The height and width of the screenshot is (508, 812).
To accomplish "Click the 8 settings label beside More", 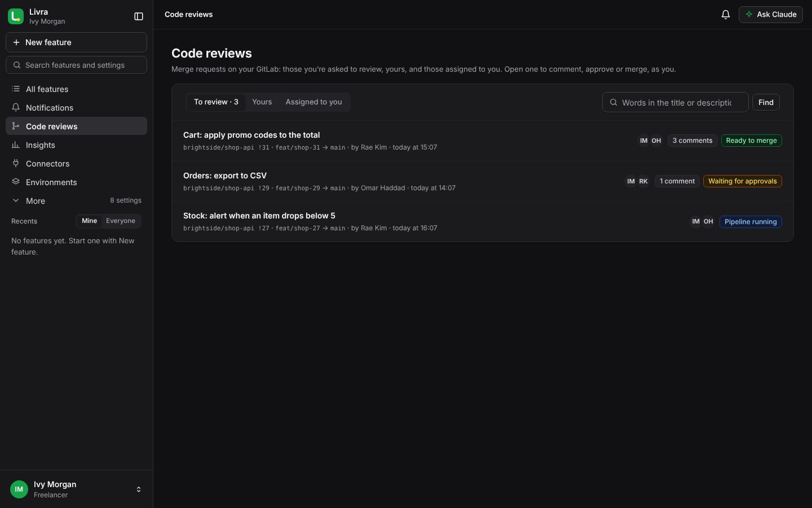I will (x=126, y=200).
